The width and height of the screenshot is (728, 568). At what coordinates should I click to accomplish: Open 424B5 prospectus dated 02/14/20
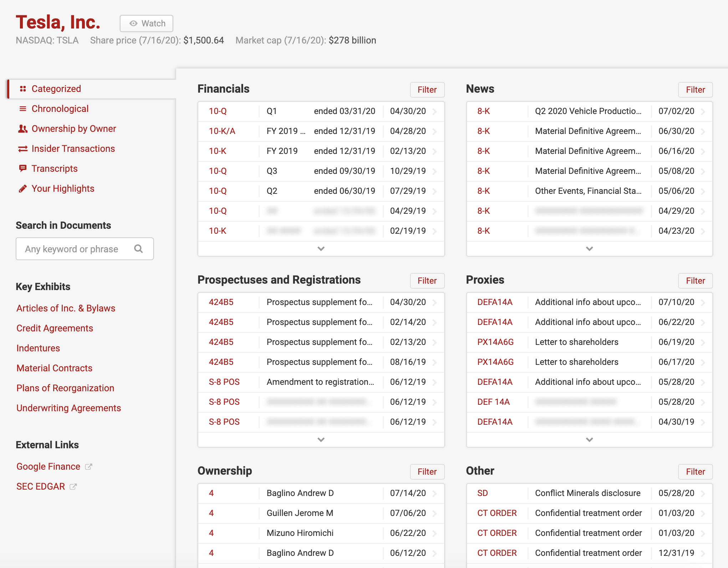click(x=321, y=322)
